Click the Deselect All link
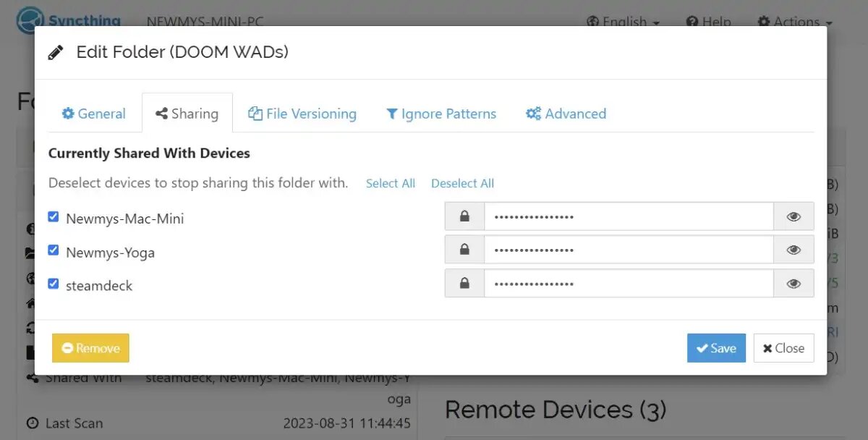 [x=462, y=183]
